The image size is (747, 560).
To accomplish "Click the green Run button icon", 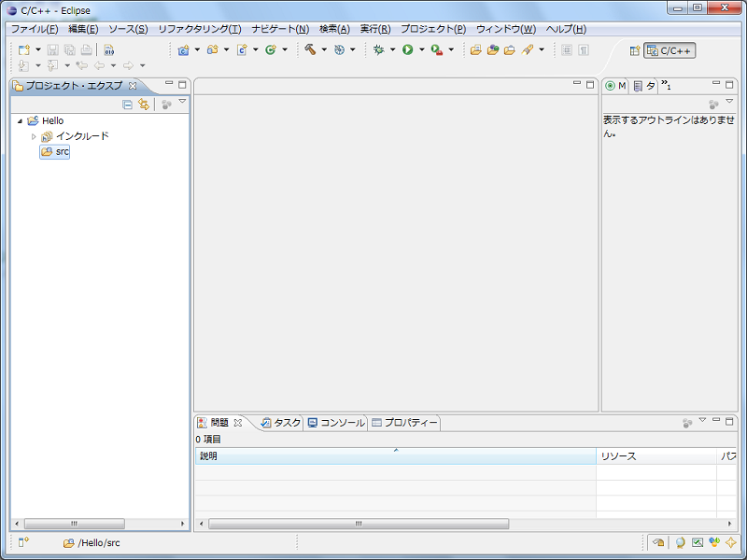I will click(407, 49).
